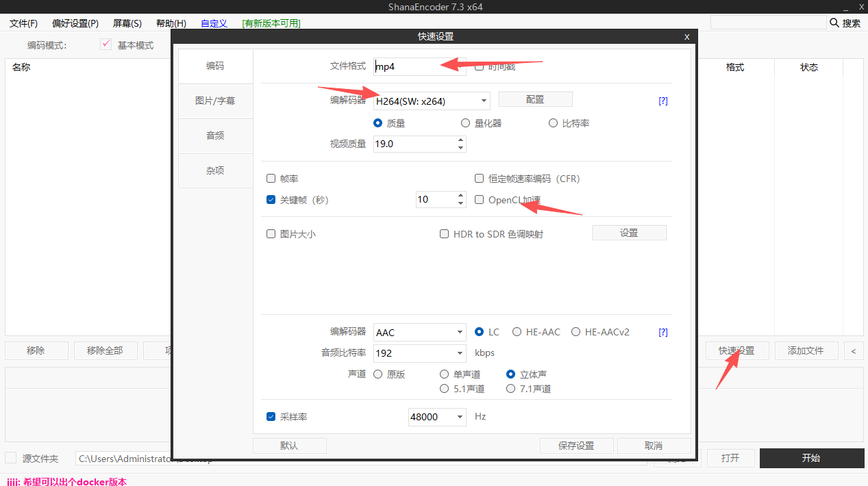
Task: Decrease the 关键帧 value with the down arrow
Action: (x=460, y=203)
